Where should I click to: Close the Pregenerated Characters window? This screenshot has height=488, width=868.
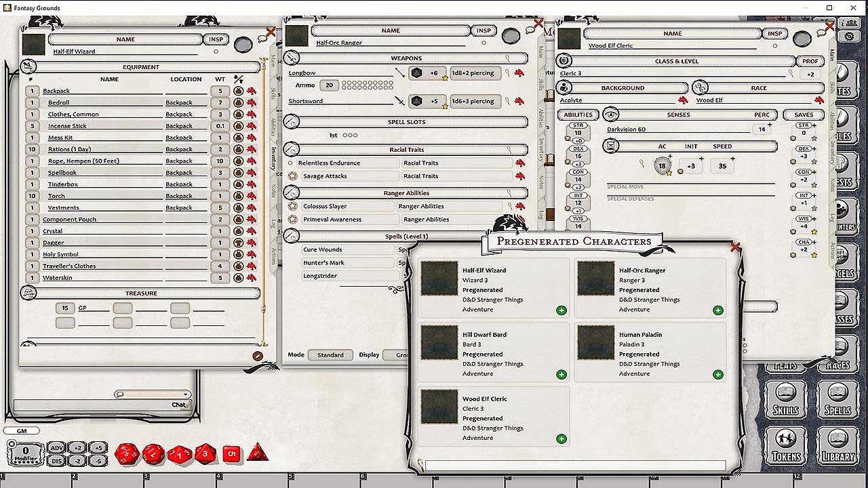[735, 247]
